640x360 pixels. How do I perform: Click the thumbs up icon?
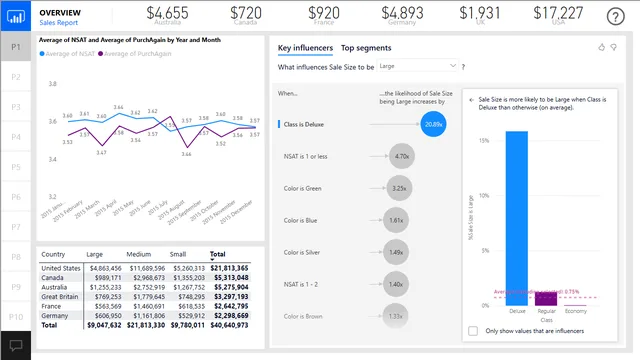[x=602, y=47]
